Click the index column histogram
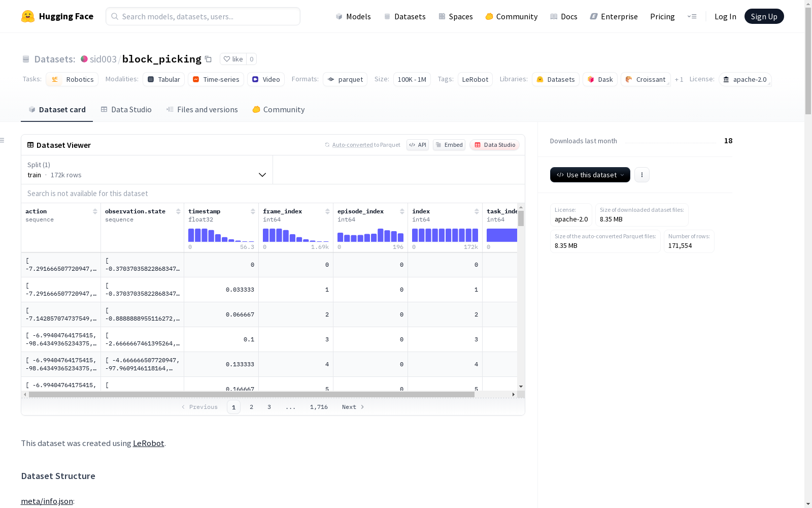 445,235
